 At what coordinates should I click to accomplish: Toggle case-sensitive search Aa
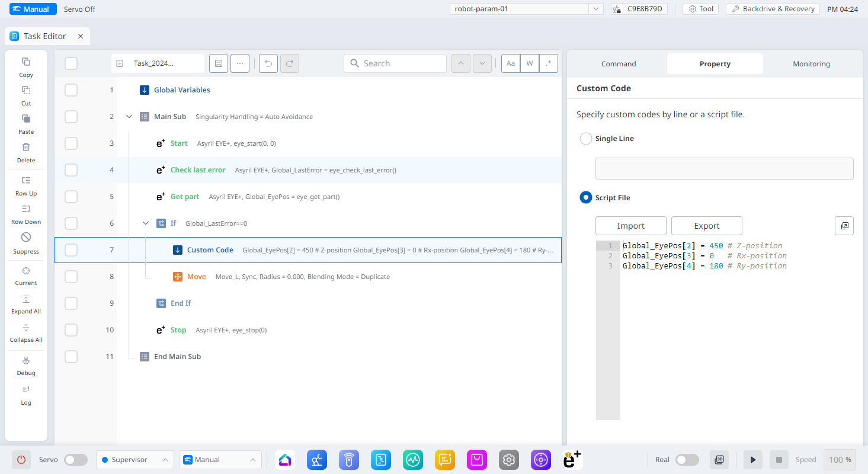(511, 63)
